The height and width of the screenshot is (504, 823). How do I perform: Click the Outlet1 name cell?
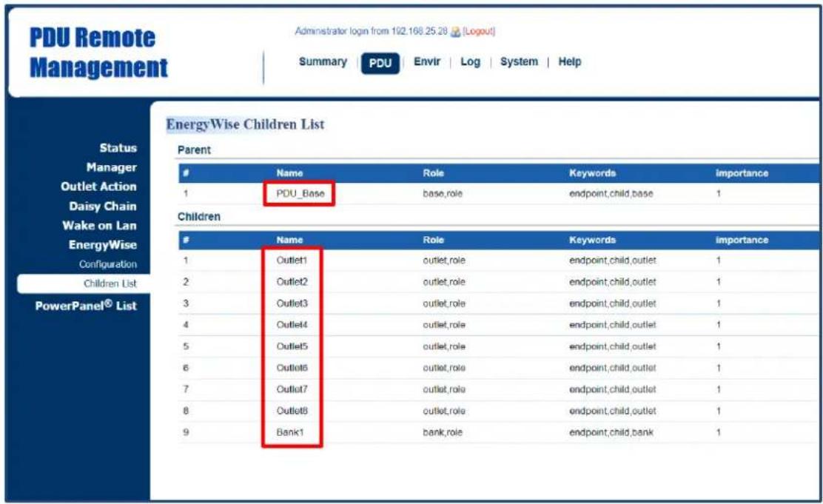tap(292, 261)
